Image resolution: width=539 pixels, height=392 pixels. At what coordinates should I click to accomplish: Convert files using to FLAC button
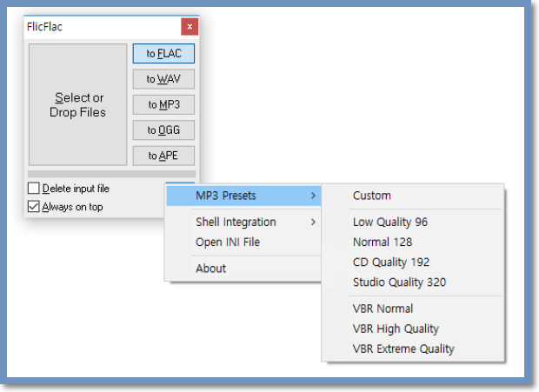pyautogui.click(x=163, y=54)
